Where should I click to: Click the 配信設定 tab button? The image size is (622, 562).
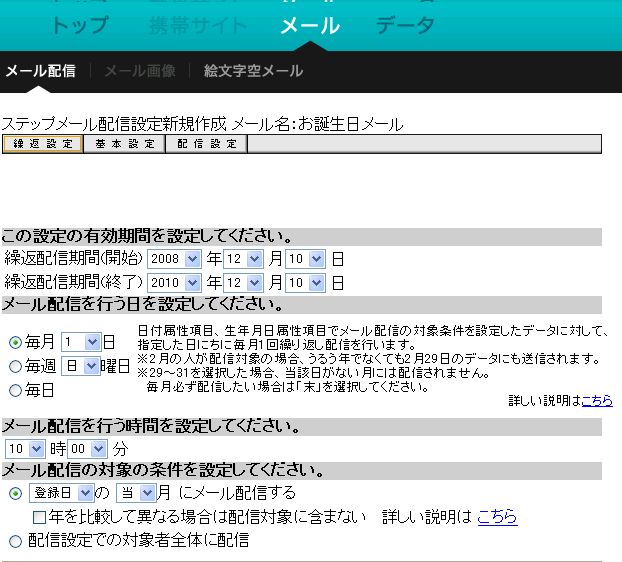tap(207, 144)
